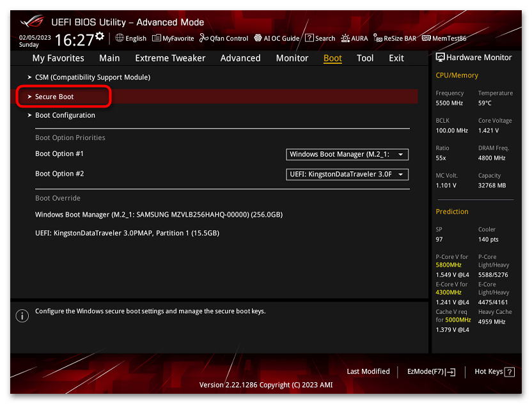Open the Tool tab
The width and height of the screenshot is (532, 404).
(x=364, y=58)
